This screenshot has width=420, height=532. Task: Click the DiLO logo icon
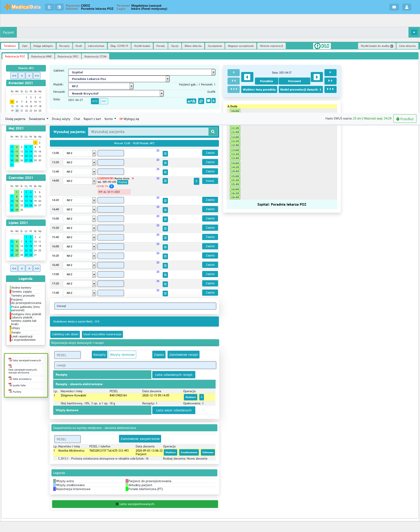tap(322, 46)
